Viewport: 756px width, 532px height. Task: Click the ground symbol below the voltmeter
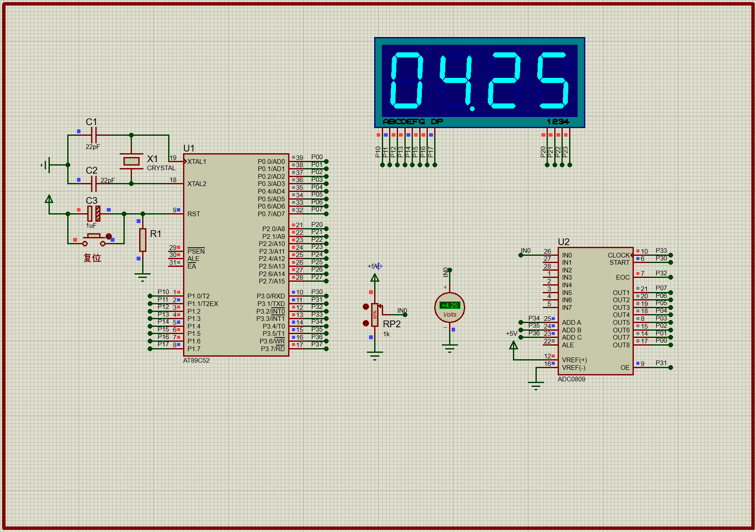click(450, 349)
